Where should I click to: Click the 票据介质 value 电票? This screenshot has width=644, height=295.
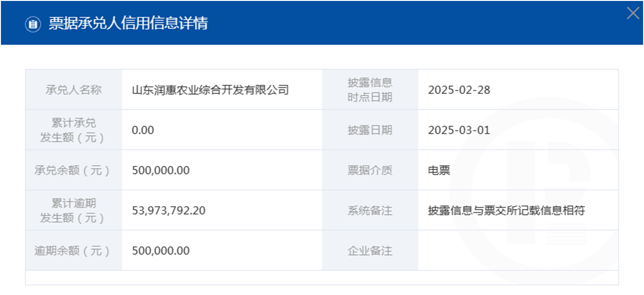coord(439,170)
